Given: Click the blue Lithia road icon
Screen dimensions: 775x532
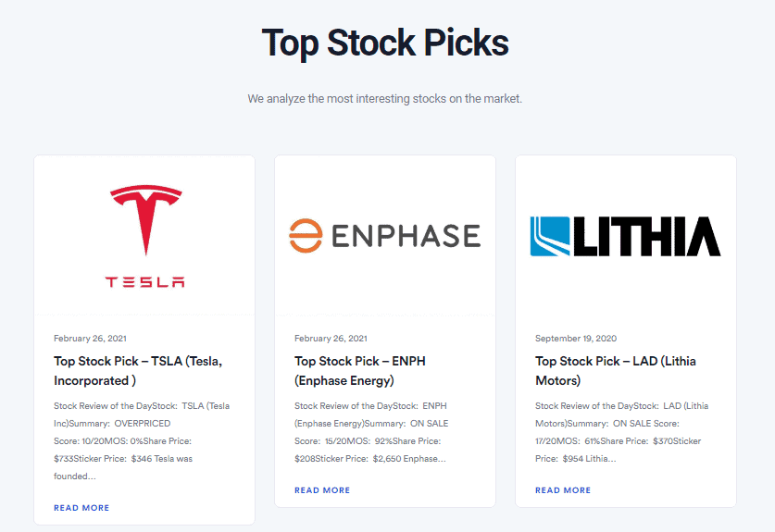Looking at the screenshot, I should click(552, 236).
